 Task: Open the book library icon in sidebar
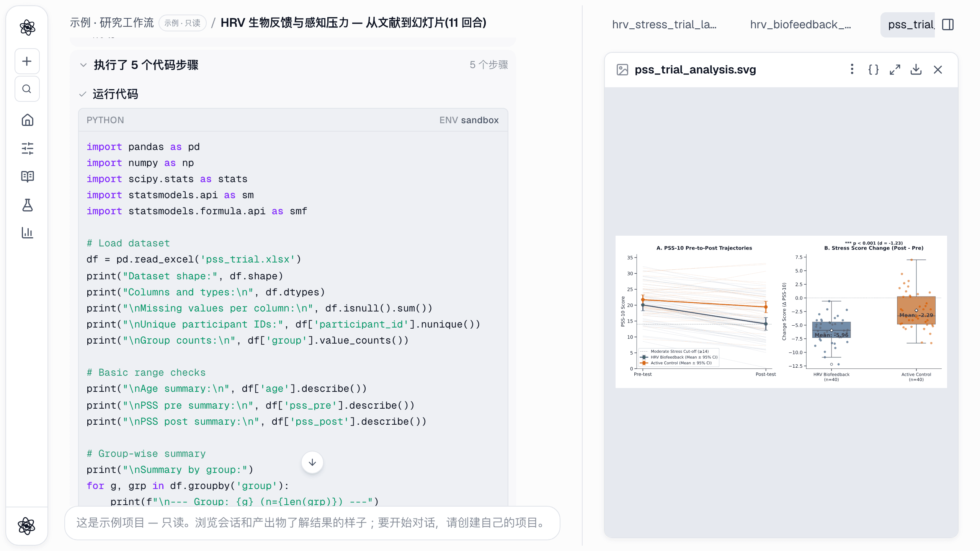(27, 176)
